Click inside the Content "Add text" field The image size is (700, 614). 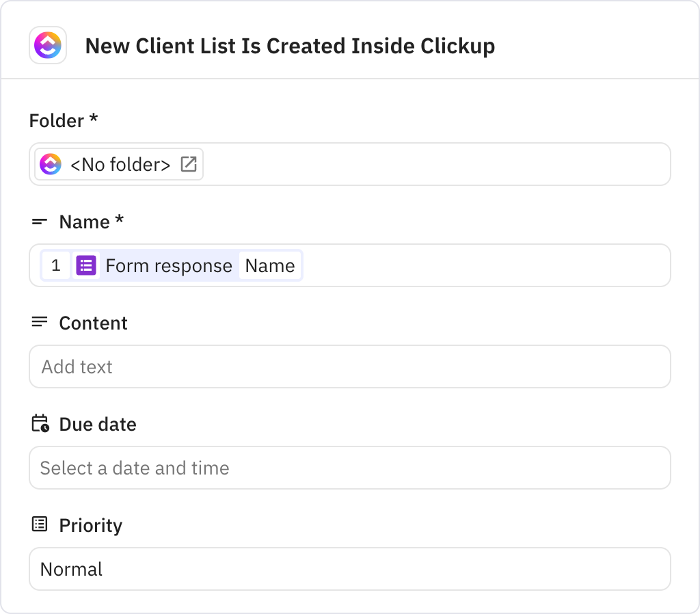click(350, 366)
